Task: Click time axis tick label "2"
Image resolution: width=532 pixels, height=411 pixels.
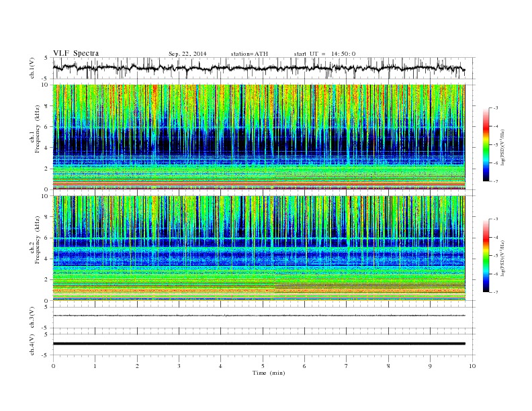Action: click(137, 366)
